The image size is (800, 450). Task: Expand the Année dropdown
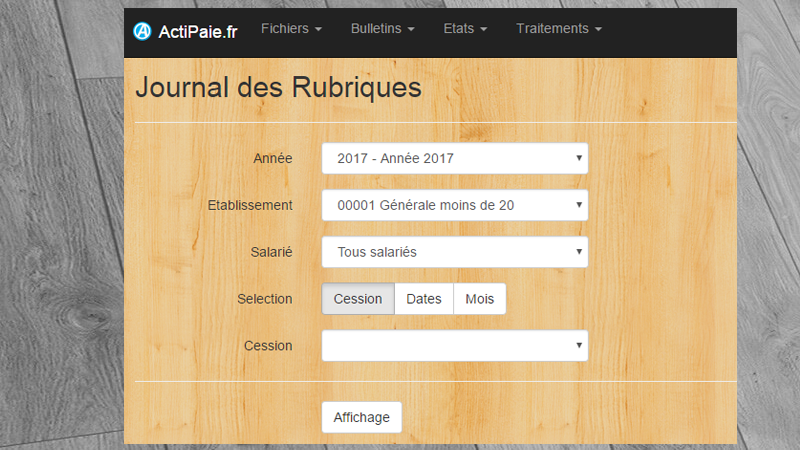pyautogui.click(x=455, y=158)
